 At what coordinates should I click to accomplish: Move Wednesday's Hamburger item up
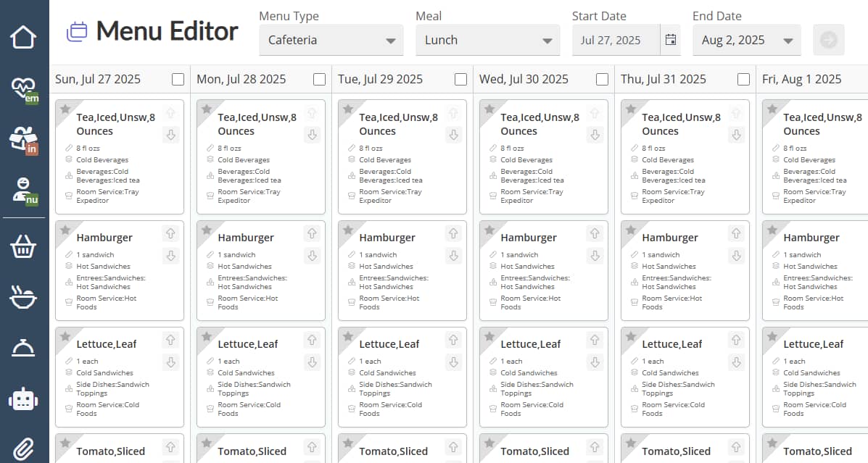(x=595, y=234)
